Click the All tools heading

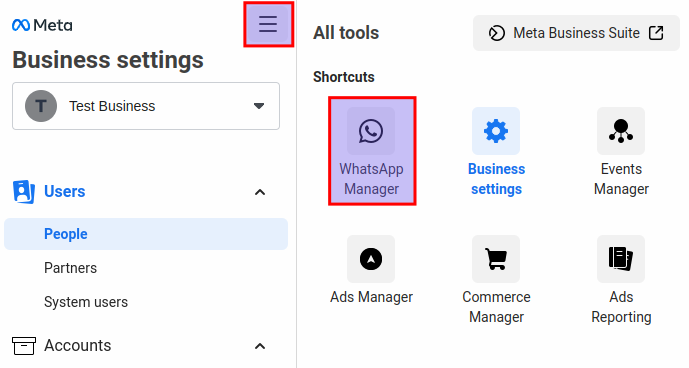(346, 33)
